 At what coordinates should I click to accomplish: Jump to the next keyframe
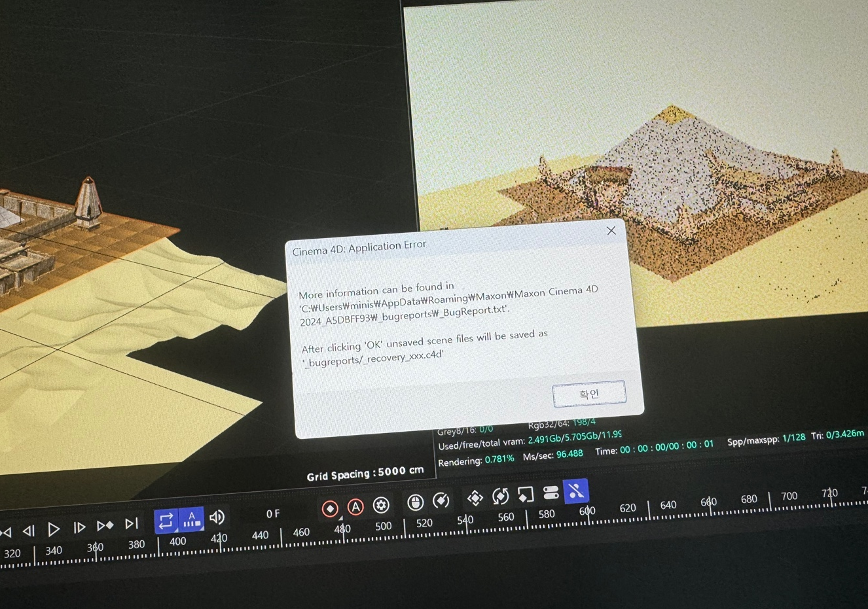coord(105,525)
